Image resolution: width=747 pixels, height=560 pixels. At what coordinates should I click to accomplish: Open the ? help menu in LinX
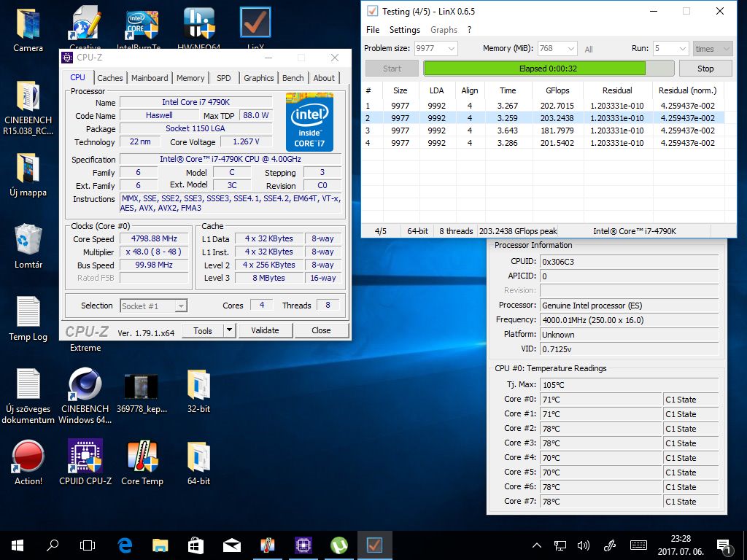point(469,29)
